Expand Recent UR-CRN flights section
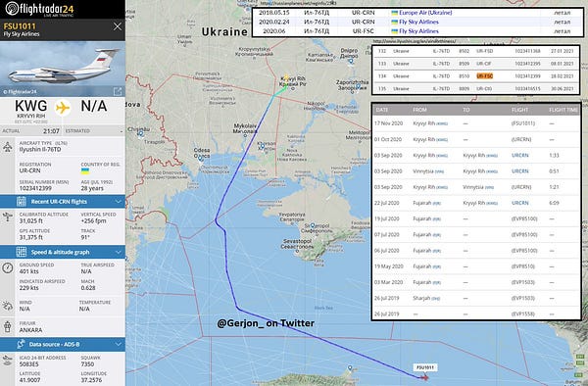The height and width of the screenshot is (386, 588). pyautogui.click(x=119, y=202)
